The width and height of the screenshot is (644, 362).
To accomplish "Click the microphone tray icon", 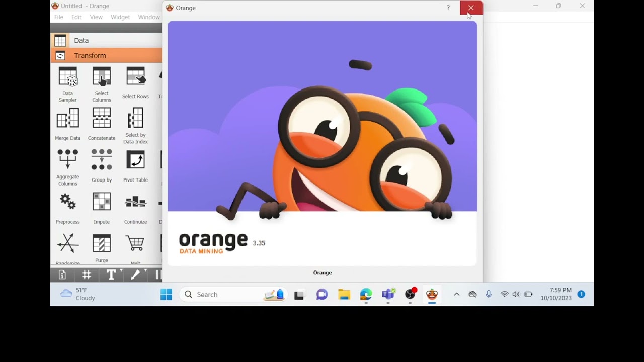I will tap(489, 295).
